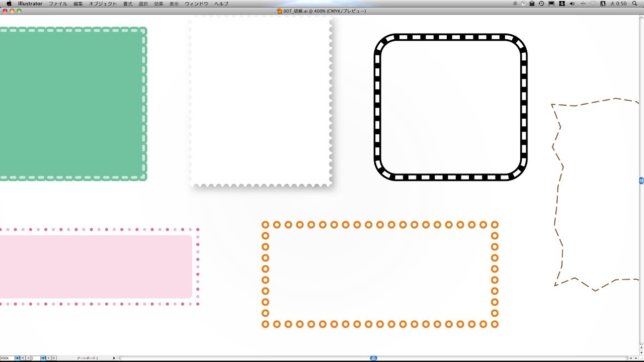The height and width of the screenshot is (362, 644).
Task: Open the Wi-Fi status menu
Action: [x=593, y=4]
